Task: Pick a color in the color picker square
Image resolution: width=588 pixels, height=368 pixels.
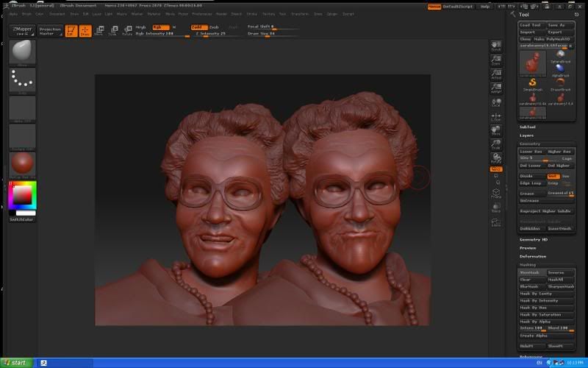Action: tap(22, 195)
